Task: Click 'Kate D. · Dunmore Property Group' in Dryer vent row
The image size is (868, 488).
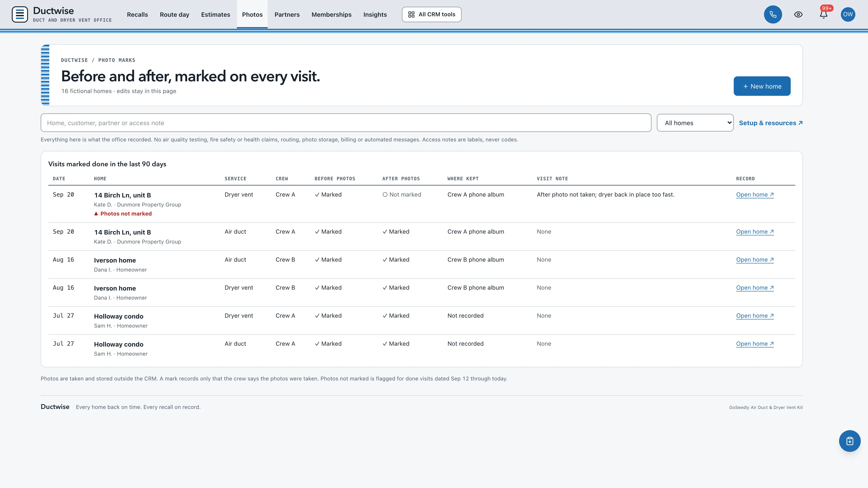Action: click(137, 204)
